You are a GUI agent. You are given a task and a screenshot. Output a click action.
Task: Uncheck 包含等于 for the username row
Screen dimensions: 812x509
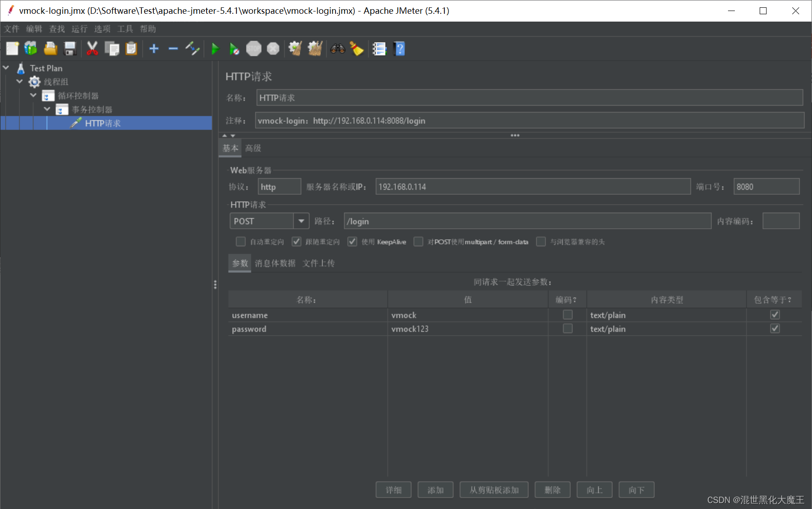(x=775, y=315)
